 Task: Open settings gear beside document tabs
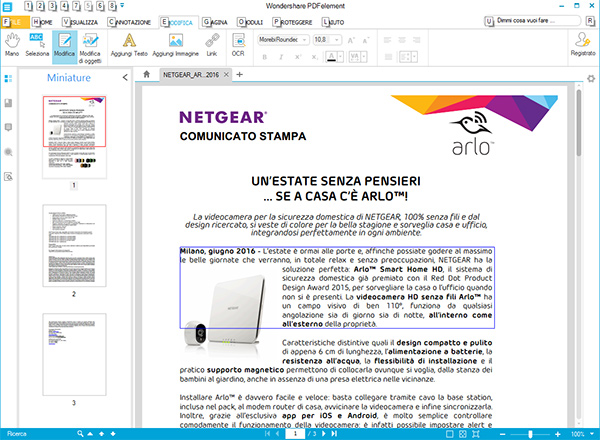pyautogui.click(x=591, y=78)
